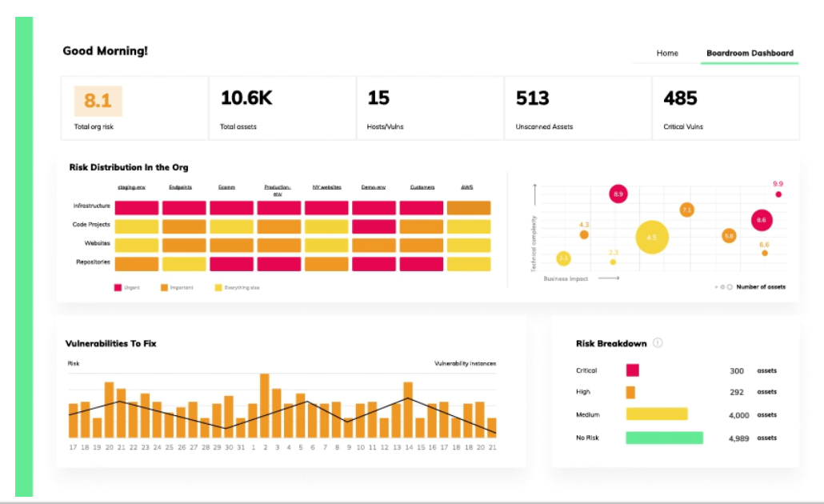Select the Repositories row label
The image size is (824, 504).
tap(93, 262)
